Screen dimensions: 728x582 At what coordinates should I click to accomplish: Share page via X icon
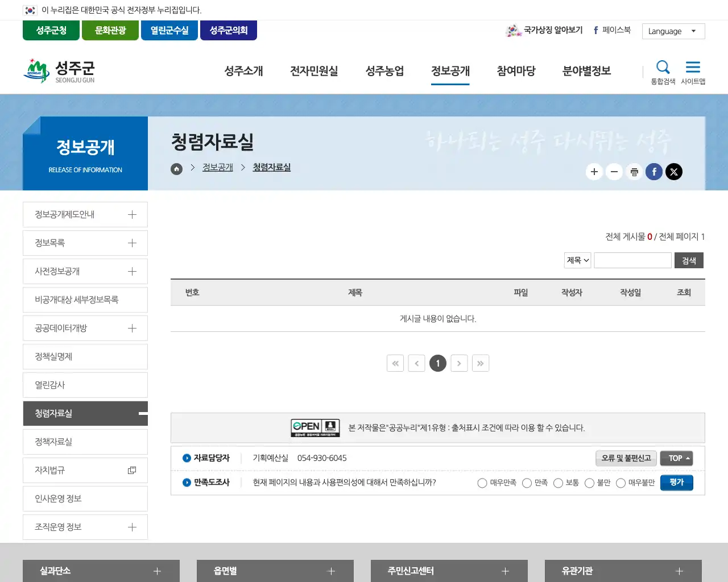(674, 172)
